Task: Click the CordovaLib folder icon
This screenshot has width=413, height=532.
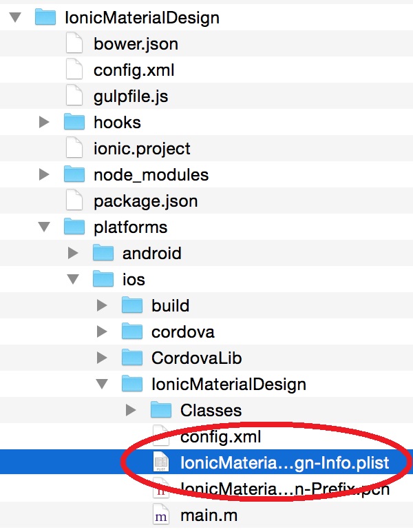Action: click(132, 358)
